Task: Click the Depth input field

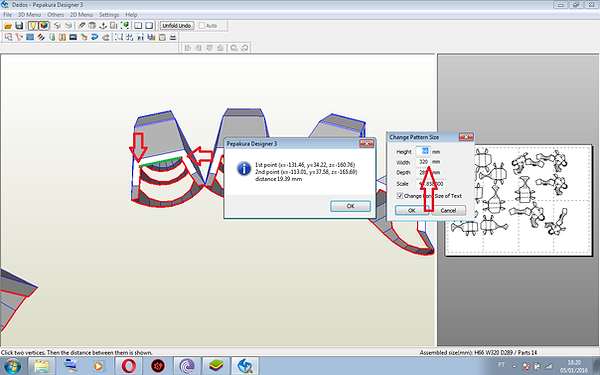Action: tap(423, 173)
